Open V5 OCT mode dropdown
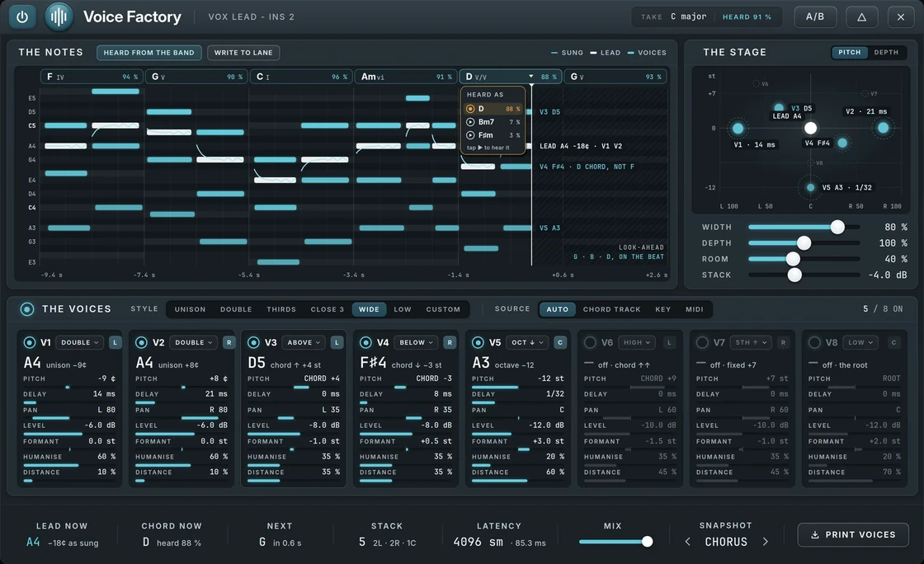924x564 pixels. click(x=527, y=342)
